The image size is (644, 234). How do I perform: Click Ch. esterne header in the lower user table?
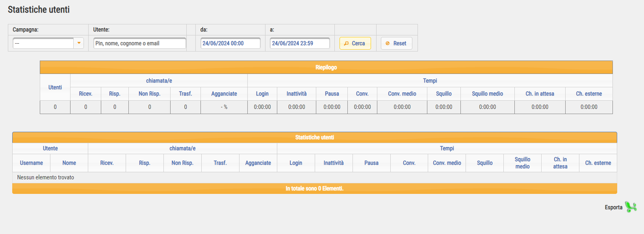pyautogui.click(x=598, y=163)
